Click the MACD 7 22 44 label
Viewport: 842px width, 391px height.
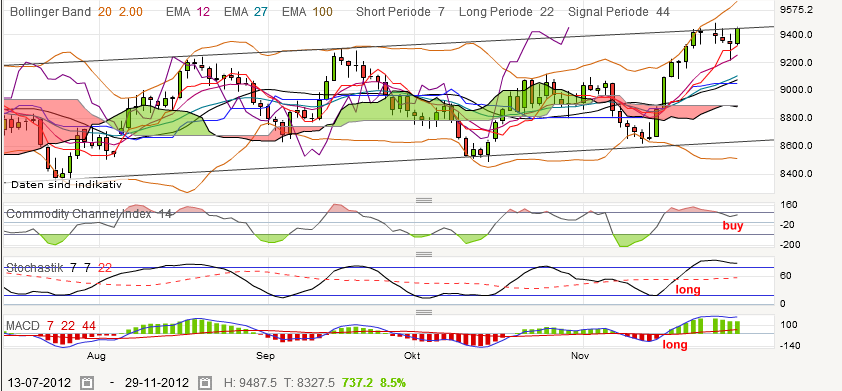pos(50,325)
